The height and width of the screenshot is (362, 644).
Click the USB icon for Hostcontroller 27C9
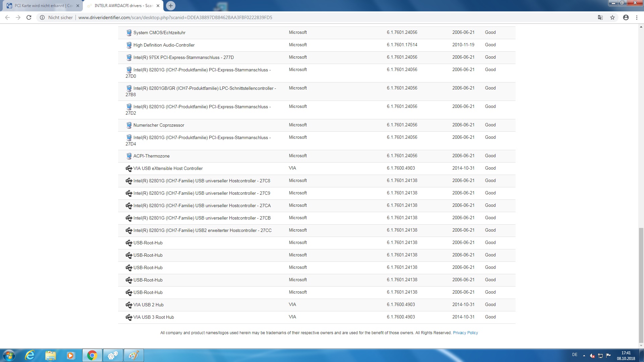pos(129,193)
